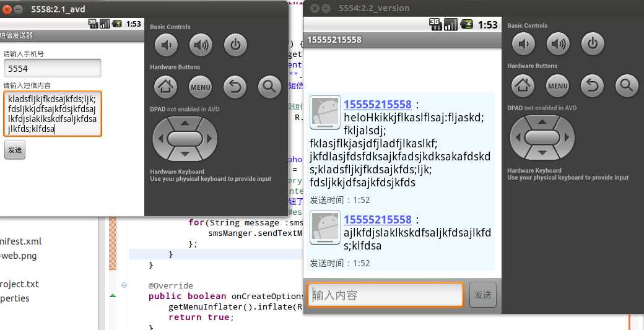Click battery icon in 5558 status bar

coord(117,24)
